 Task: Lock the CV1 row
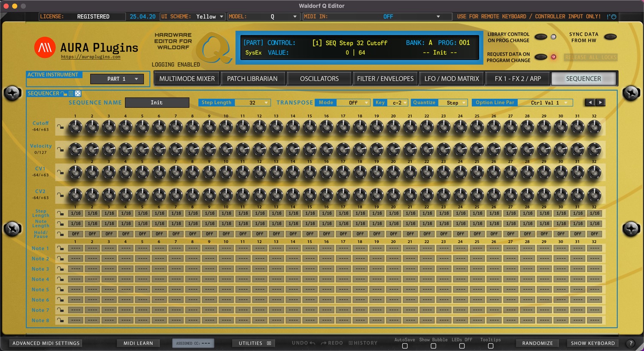tap(61, 172)
